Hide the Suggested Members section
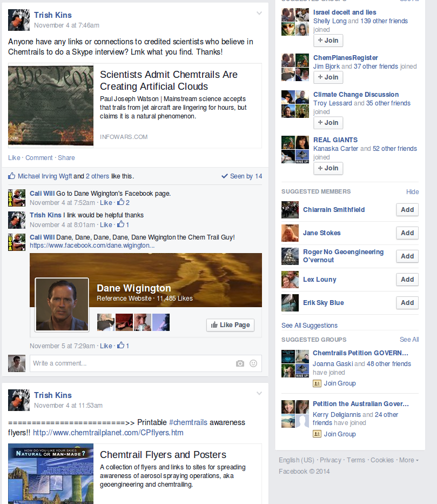The image size is (437, 504). point(412,192)
